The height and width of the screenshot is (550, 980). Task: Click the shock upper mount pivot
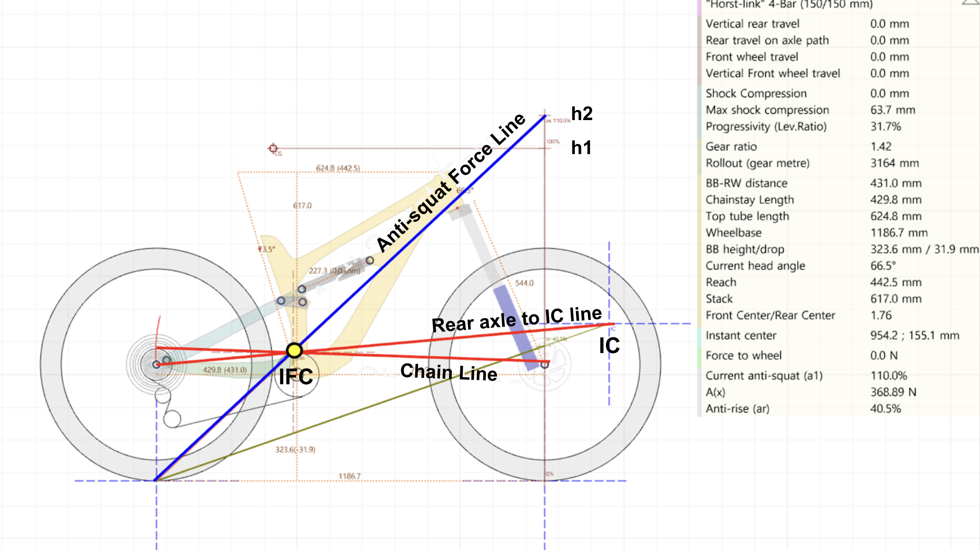tap(370, 261)
